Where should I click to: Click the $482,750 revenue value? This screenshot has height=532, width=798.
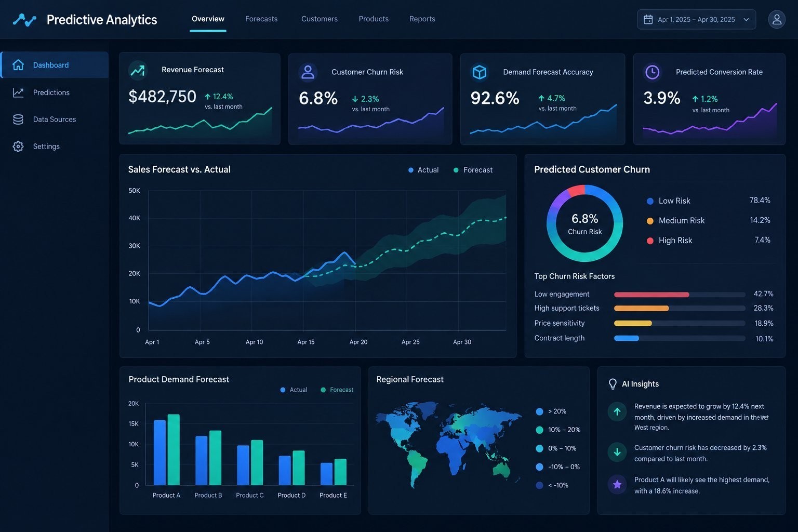(x=162, y=97)
